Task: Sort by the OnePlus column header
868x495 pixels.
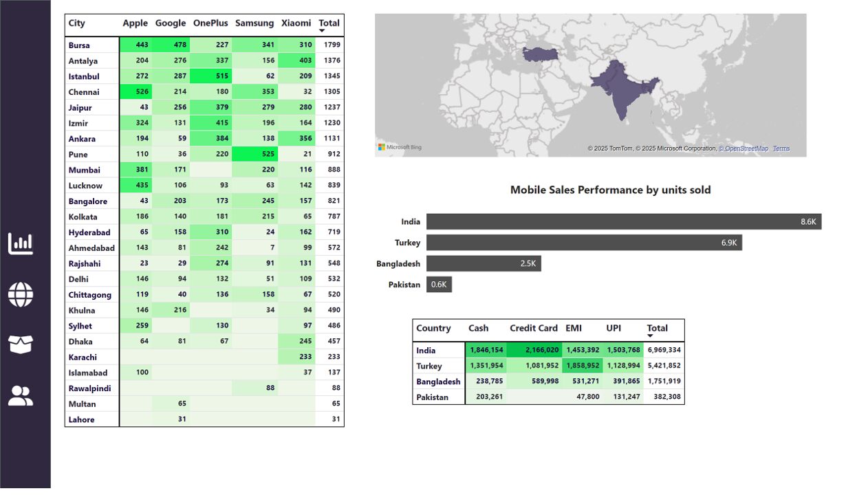Action: point(210,23)
